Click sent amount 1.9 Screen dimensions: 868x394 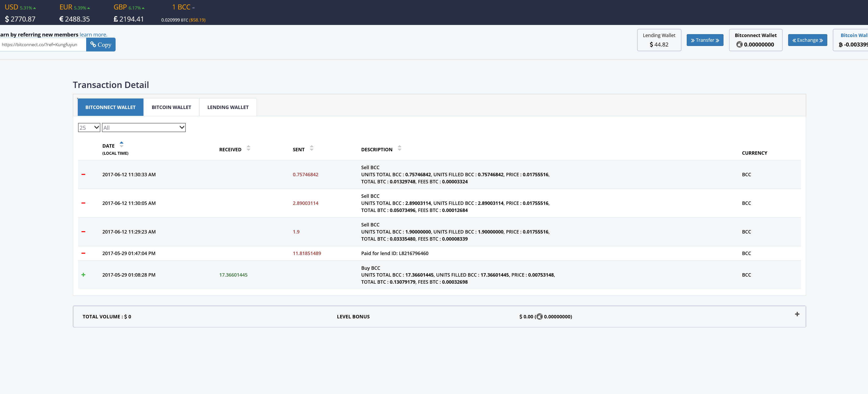point(296,232)
